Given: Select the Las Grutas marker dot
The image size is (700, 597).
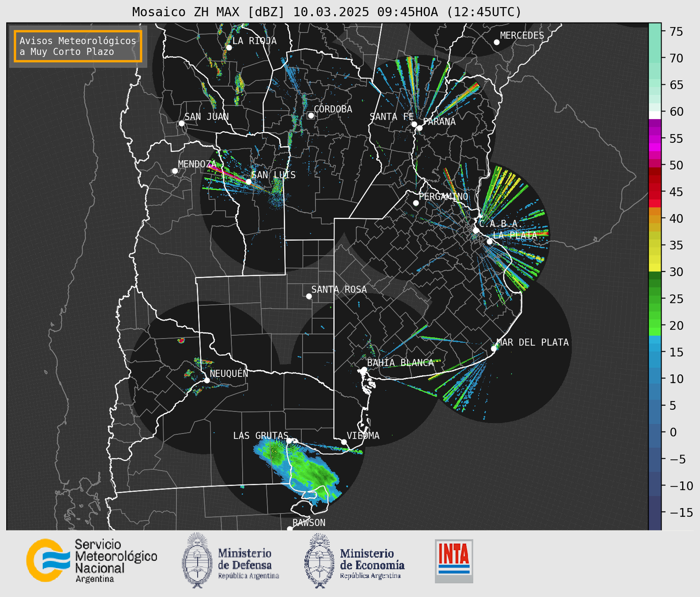Looking at the screenshot, I should pos(289,440).
